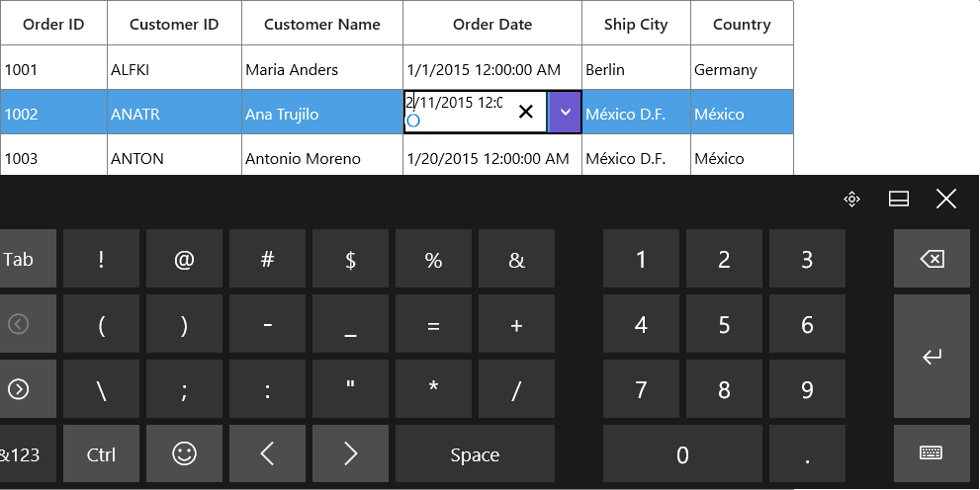Tap the plus sign key
This screenshot has height=490, width=980.
tap(517, 324)
